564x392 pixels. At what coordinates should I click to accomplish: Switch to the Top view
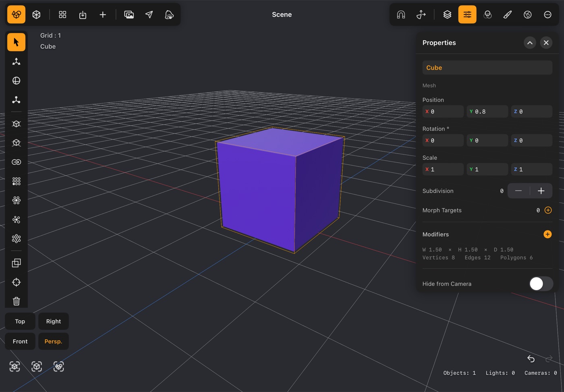point(20,321)
